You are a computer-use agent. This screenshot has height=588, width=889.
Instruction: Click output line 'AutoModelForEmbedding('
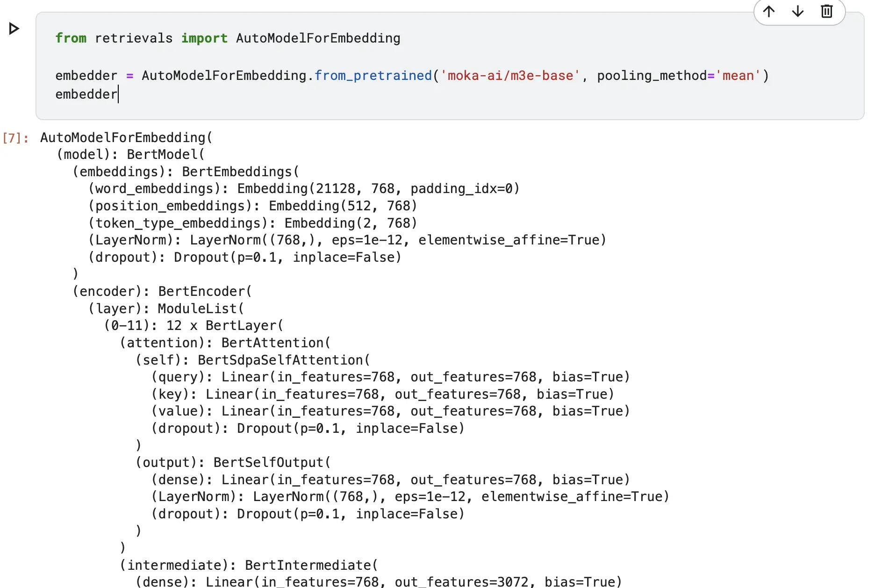[126, 138]
